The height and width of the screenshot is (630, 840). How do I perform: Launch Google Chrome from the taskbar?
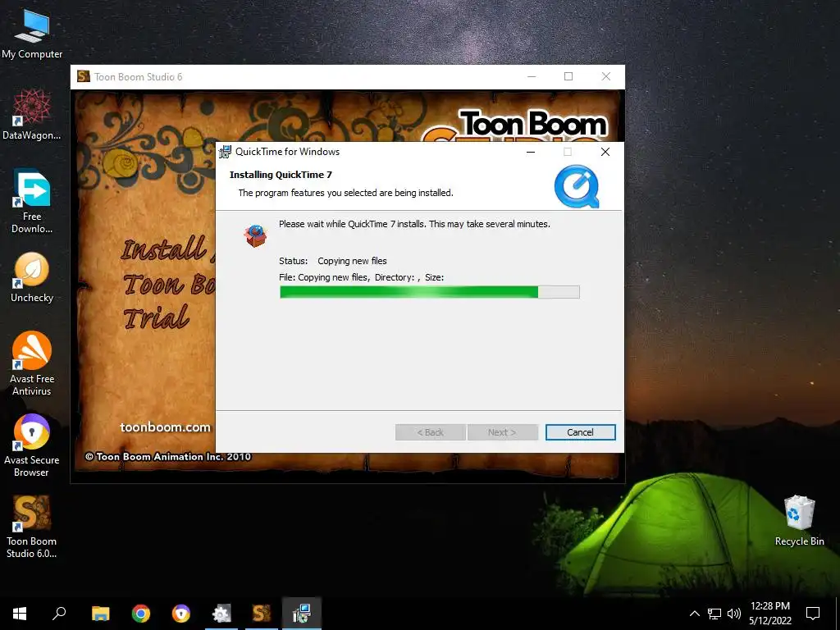141,614
